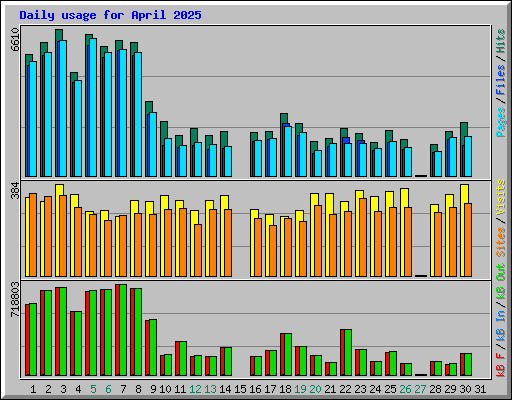Viewport: 512px width, 400px height.
Task: Click day 18 on the x-axis
Action: click(285, 389)
